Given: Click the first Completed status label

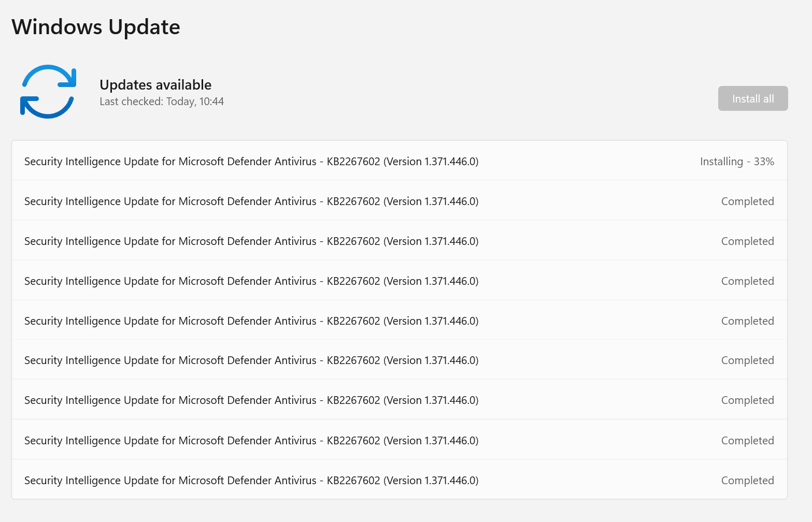Looking at the screenshot, I should point(747,201).
